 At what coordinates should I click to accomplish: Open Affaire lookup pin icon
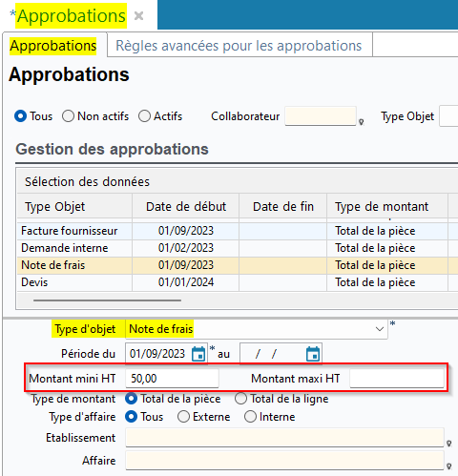click(x=448, y=466)
